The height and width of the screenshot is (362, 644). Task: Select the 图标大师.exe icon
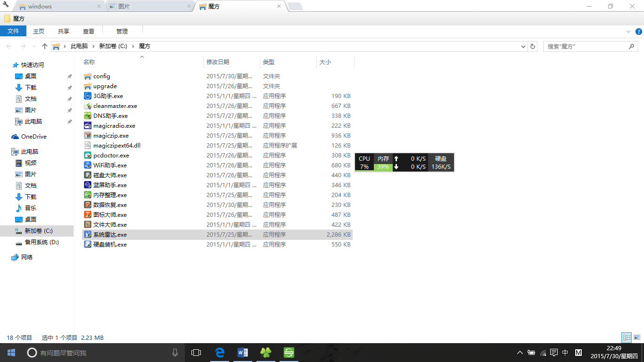(x=87, y=215)
